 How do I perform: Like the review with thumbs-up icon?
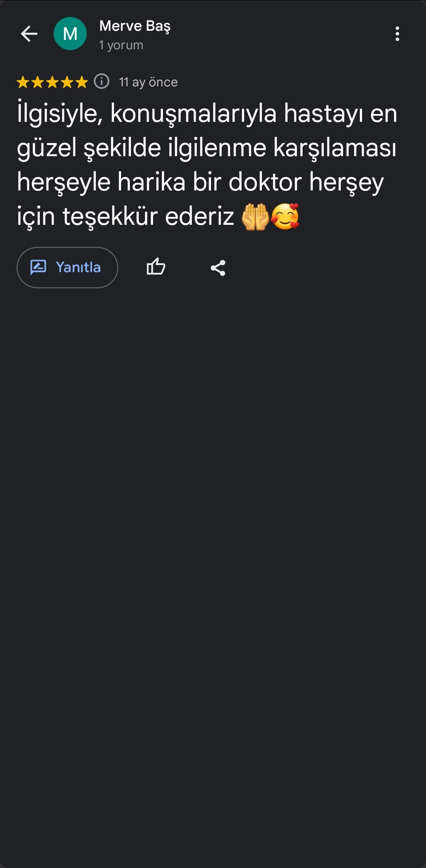pos(156,267)
